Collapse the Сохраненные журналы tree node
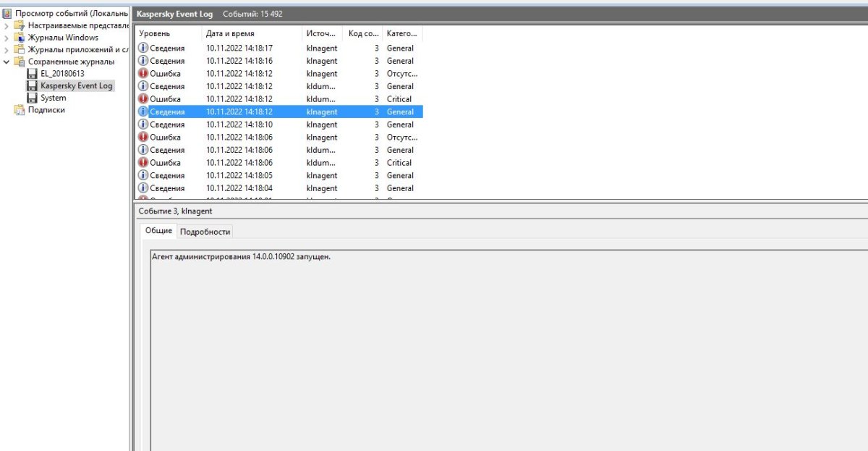 tap(7, 62)
